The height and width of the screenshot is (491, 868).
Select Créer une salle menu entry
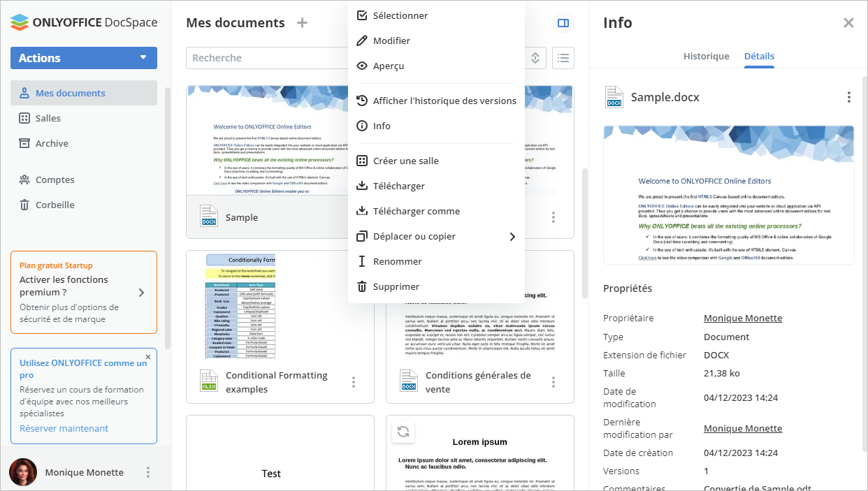point(436,161)
